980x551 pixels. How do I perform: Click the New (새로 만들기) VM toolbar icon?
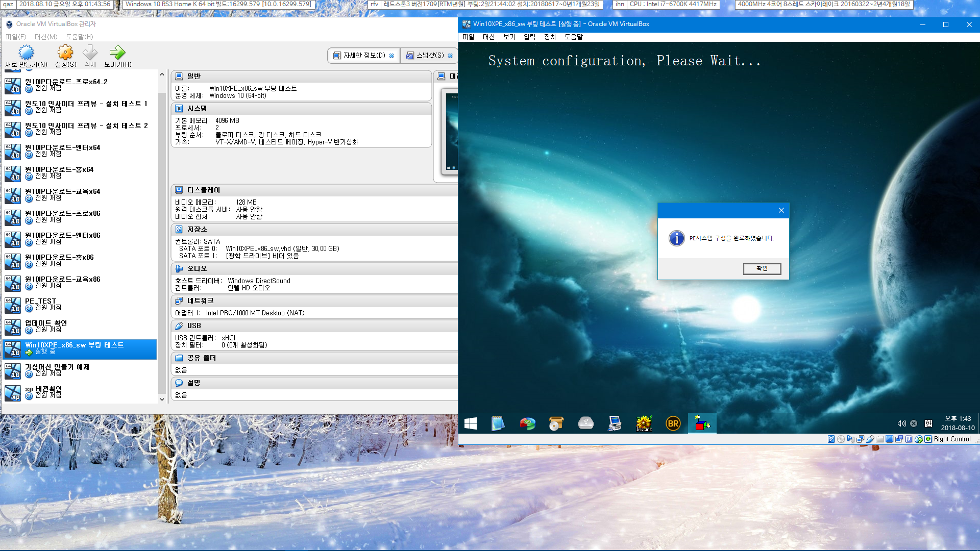point(26,56)
